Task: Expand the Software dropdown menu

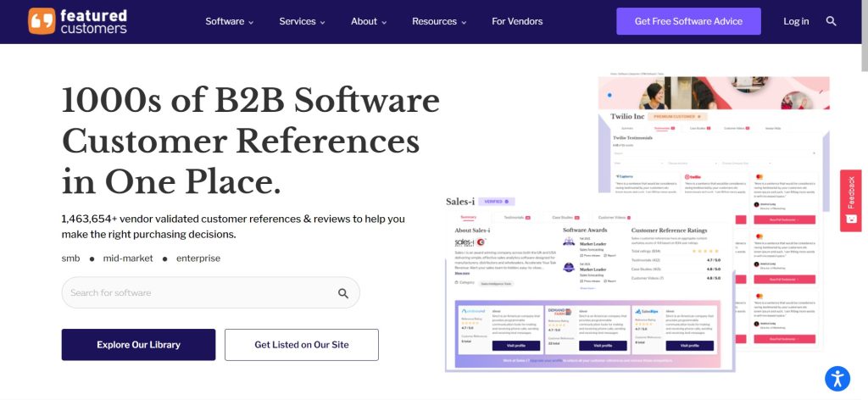Action: 229,21
